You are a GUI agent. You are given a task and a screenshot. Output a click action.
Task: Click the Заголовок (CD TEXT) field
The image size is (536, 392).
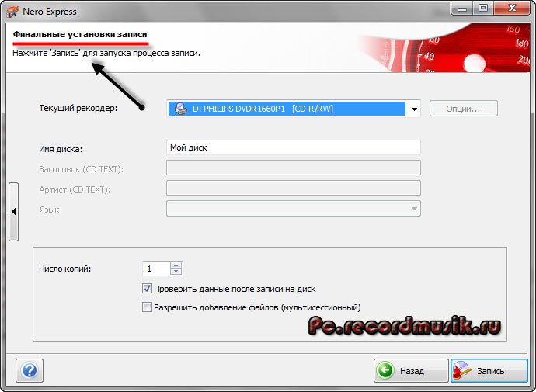click(x=294, y=168)
